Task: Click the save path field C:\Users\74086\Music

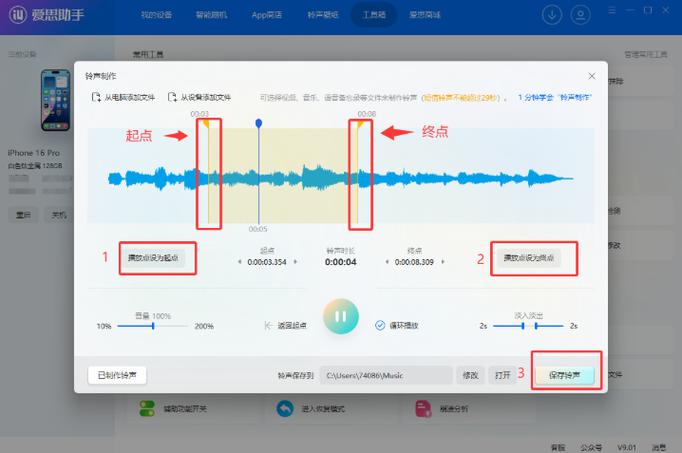Action: coord(386,375)
